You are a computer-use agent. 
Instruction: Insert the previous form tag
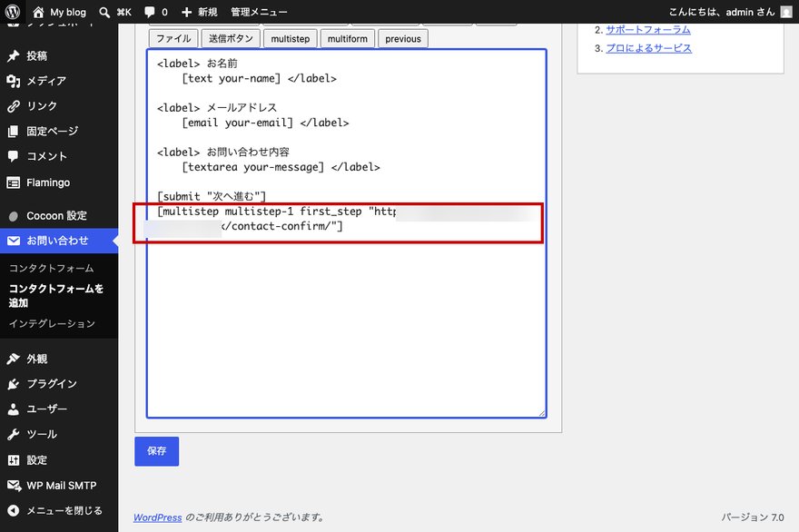tap(403, 39)
